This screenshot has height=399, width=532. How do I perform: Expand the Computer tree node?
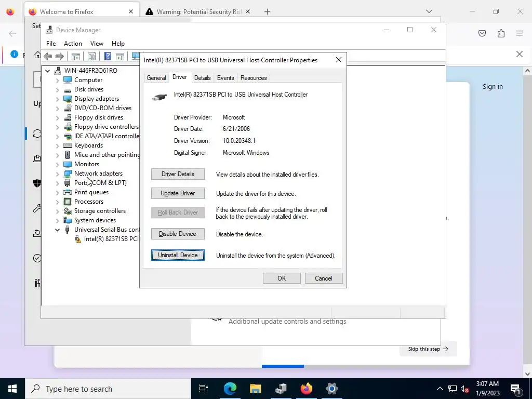[x=57, y=80]
